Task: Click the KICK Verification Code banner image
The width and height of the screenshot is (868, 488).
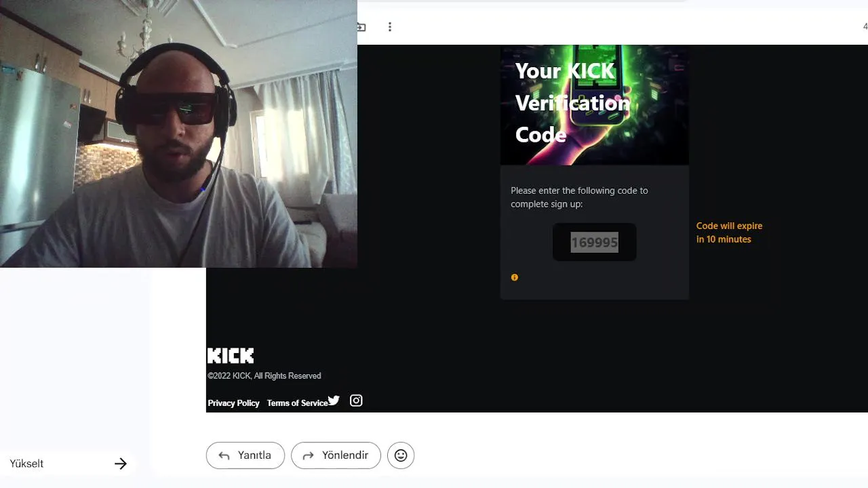Action: [595, 105]
